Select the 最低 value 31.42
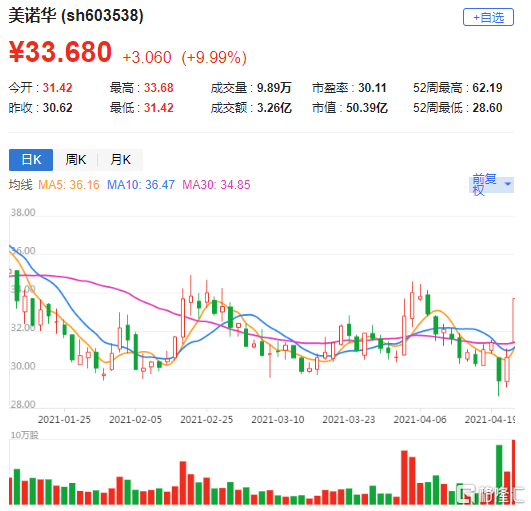 tap(158, 108)
